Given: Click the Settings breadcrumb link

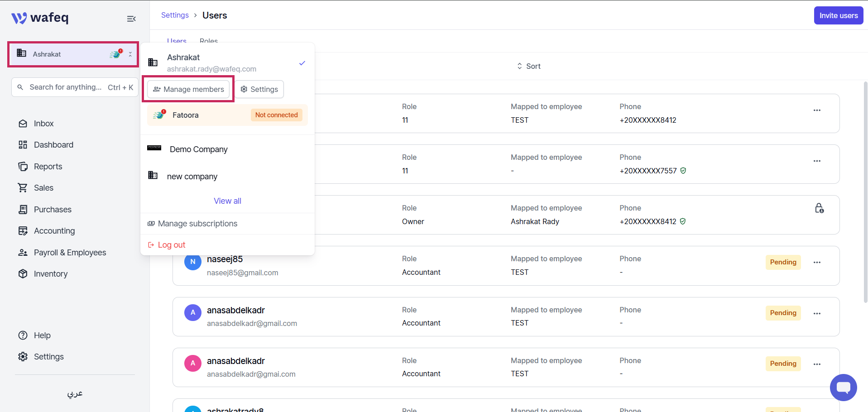Looking at the screenshot, I should click(175, 15).
